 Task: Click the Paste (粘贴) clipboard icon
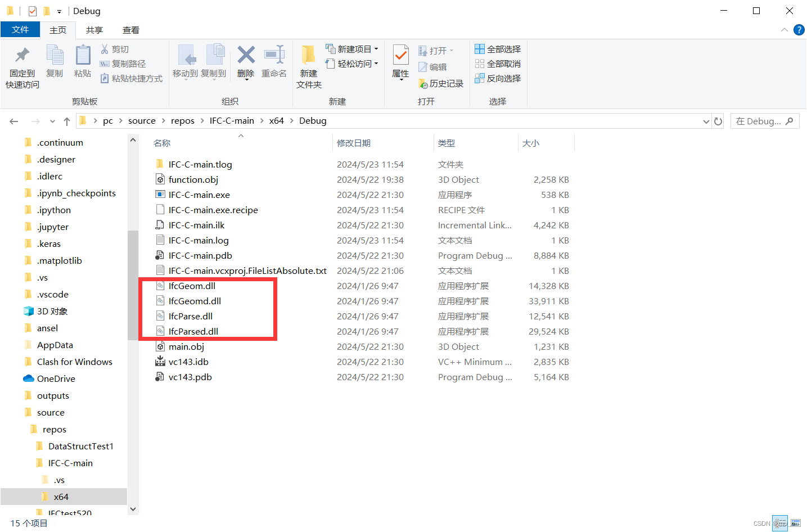pos(83,56)
